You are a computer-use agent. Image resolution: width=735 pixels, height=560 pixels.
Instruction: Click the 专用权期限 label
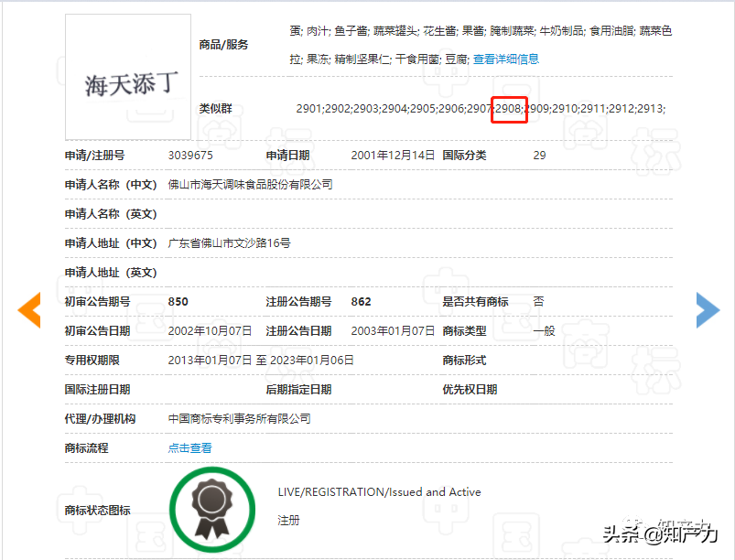click(x=92, y=360)
